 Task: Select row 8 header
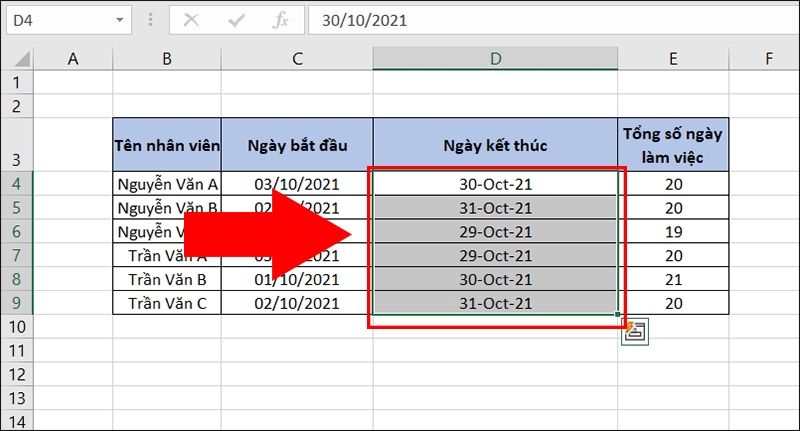point(17,279)
